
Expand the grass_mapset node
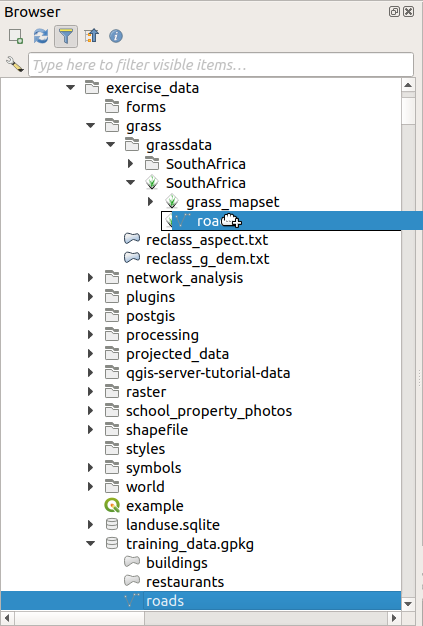[x=150, y=201]
